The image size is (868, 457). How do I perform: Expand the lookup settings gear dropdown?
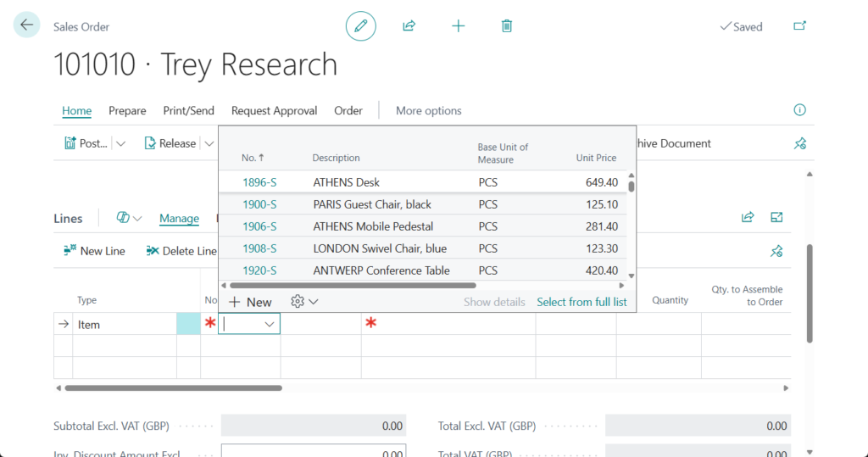click(x=304, y=302)
